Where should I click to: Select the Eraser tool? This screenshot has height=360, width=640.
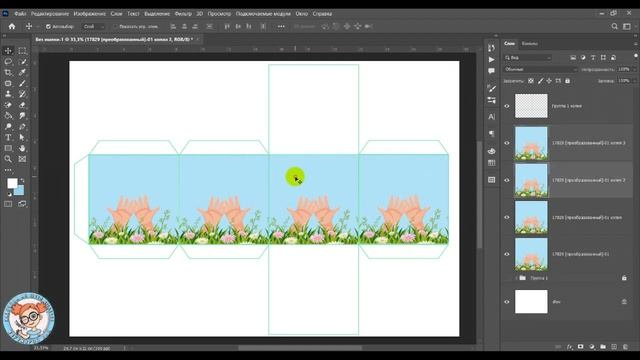coord(22,105)
